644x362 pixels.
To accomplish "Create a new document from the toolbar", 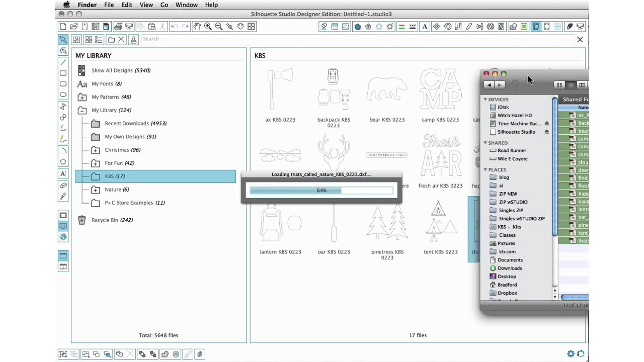I will (63, 26).
